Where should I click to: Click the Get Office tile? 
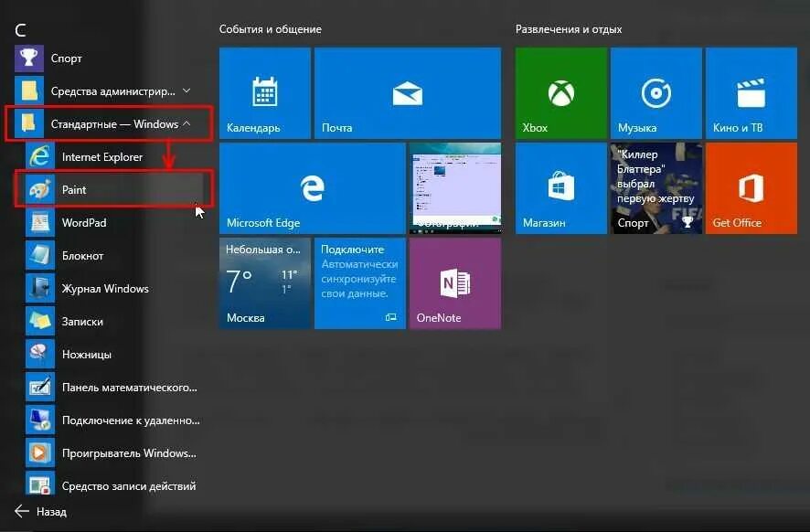(751, 188)
